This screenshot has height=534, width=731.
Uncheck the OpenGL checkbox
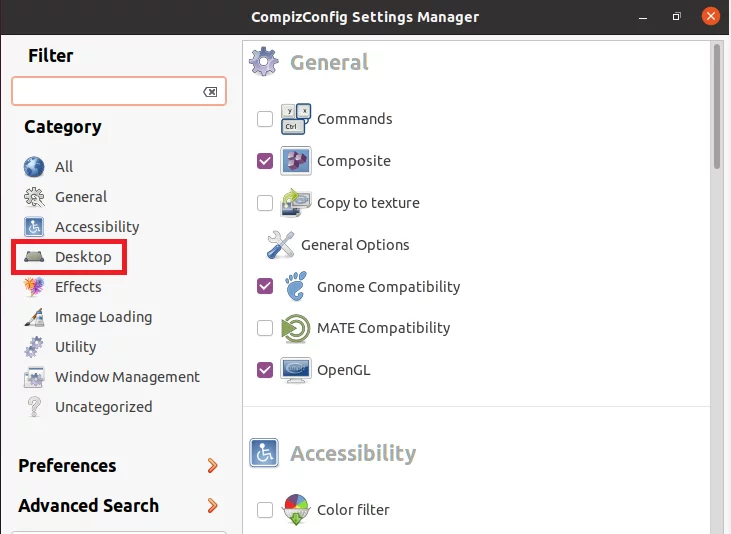(265, 370)
